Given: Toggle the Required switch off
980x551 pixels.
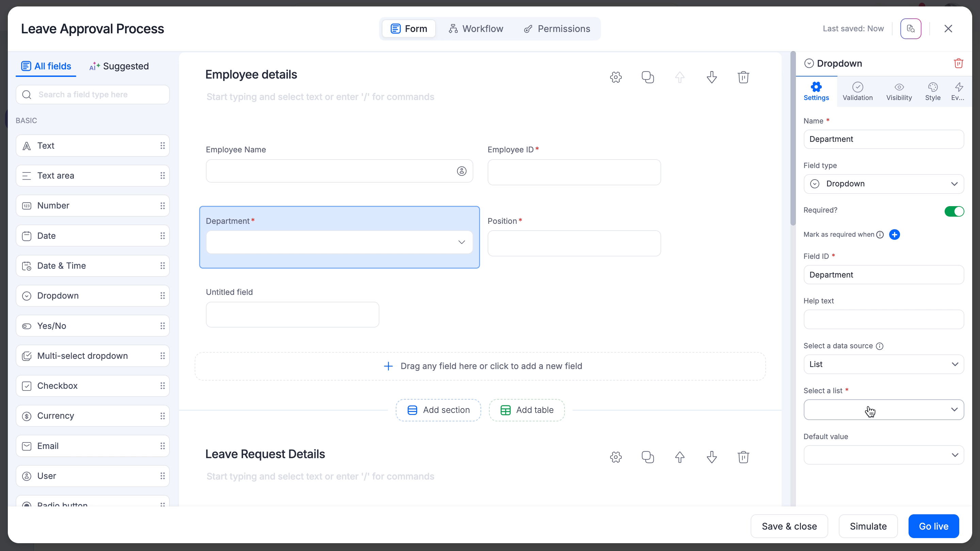Looking at the screenshot, I should point(954,211).
